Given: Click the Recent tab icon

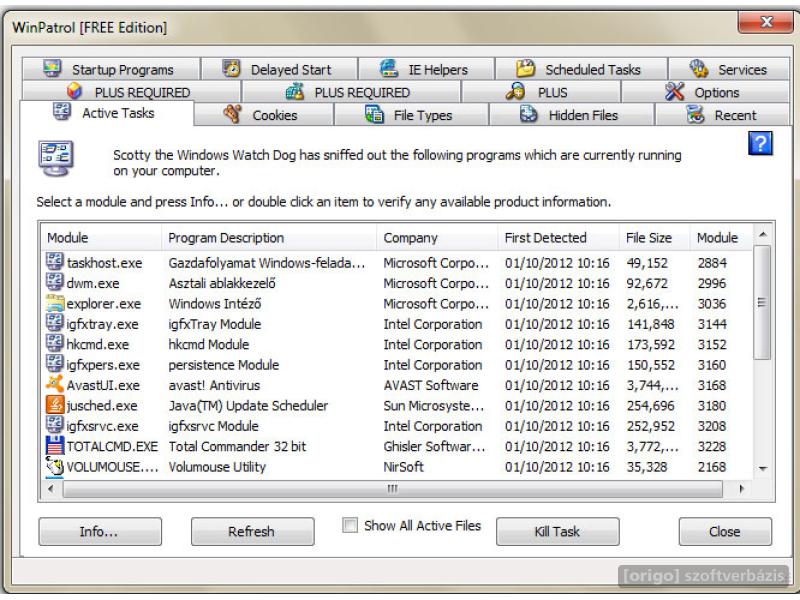Looking at the screenshot, I should [x=695, y=114].
